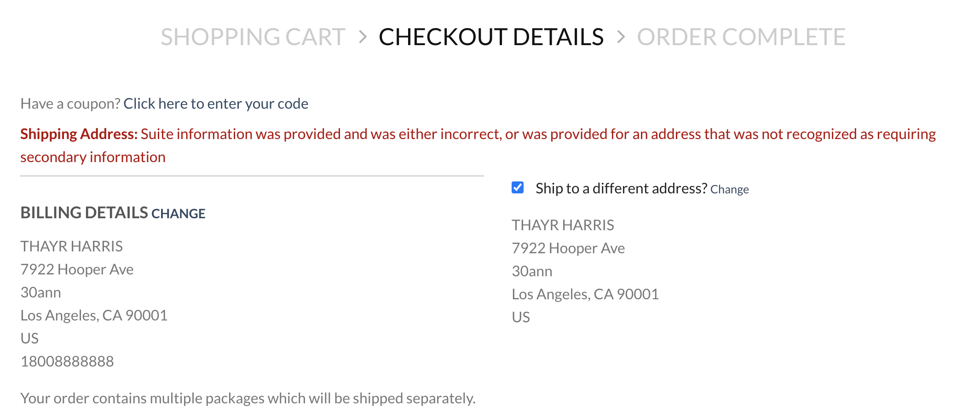Click CHANGE next to Billing Details
This screenshot has width=980, height=419.
179,214
